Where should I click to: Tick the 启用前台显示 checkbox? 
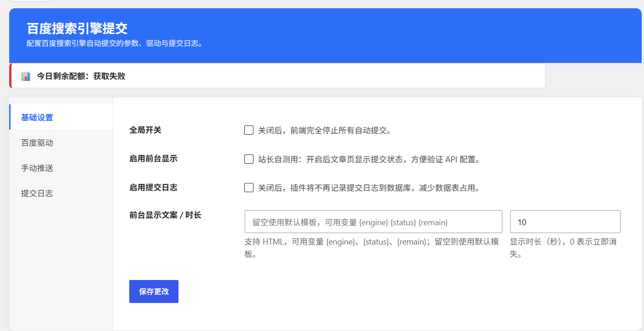click(249, 159)
